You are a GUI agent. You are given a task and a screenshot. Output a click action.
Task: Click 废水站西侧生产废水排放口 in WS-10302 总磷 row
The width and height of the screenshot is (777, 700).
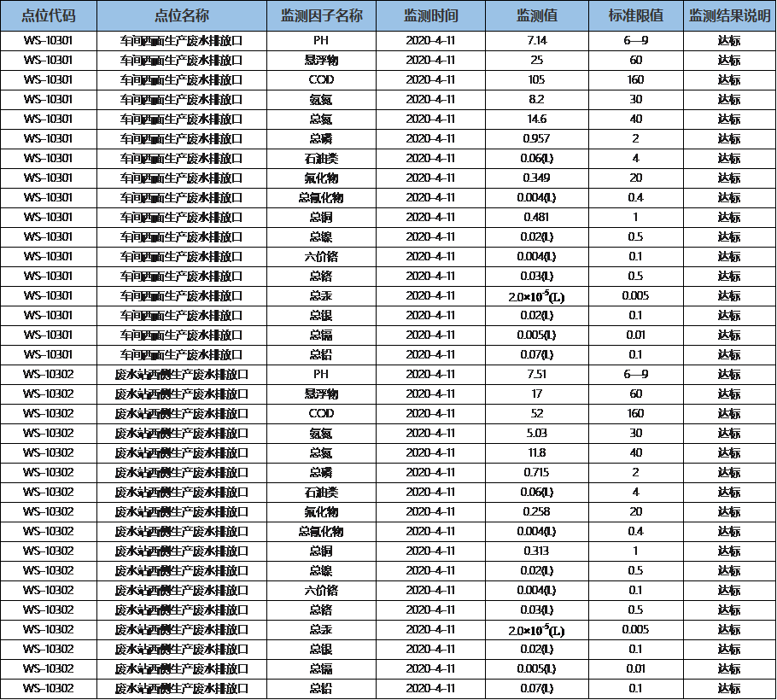(x=181, y=473)
